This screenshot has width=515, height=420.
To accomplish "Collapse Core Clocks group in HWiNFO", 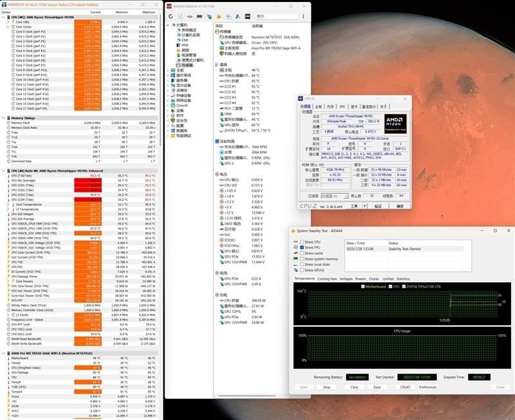I will click(8, 27).
